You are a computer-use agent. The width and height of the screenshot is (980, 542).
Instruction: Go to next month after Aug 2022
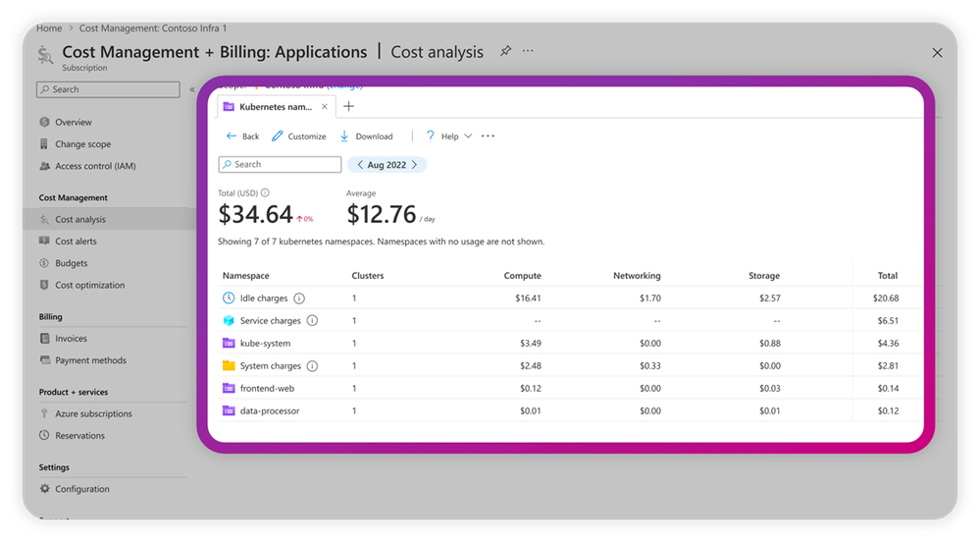pos(414,165)
